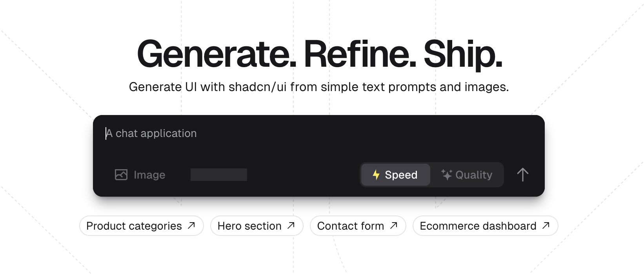Screen dimensions: 644x274
Task: Click arrow icon beside Product categories
Action: [x=191, y=225]
